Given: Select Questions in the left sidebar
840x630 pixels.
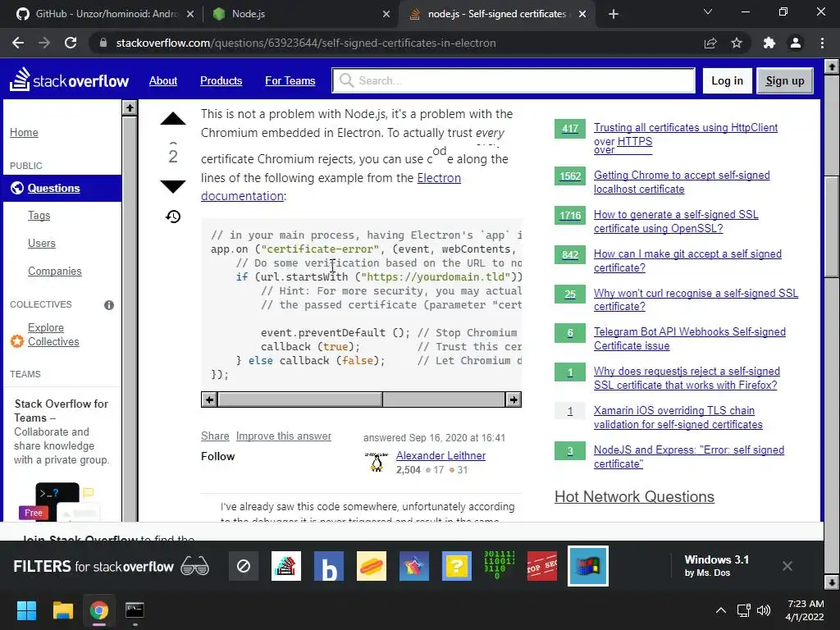Looking at the screenshot, I should [x=62, y=188].
